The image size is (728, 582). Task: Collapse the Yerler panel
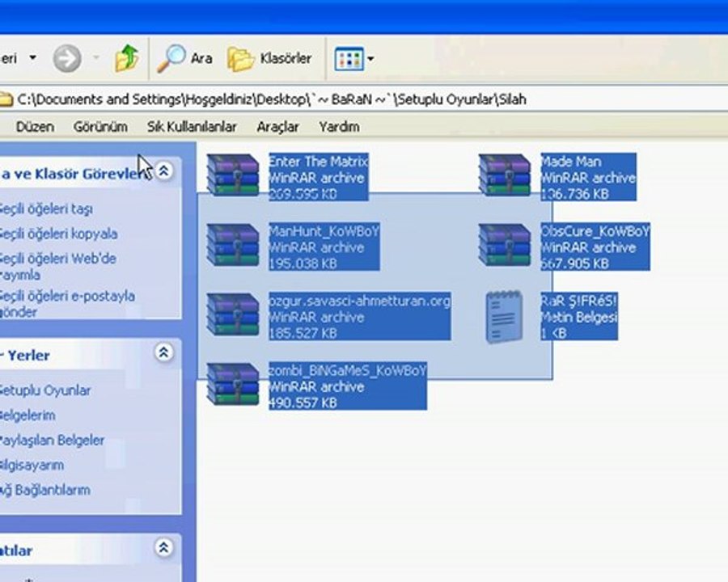click(x=163, y=352)
